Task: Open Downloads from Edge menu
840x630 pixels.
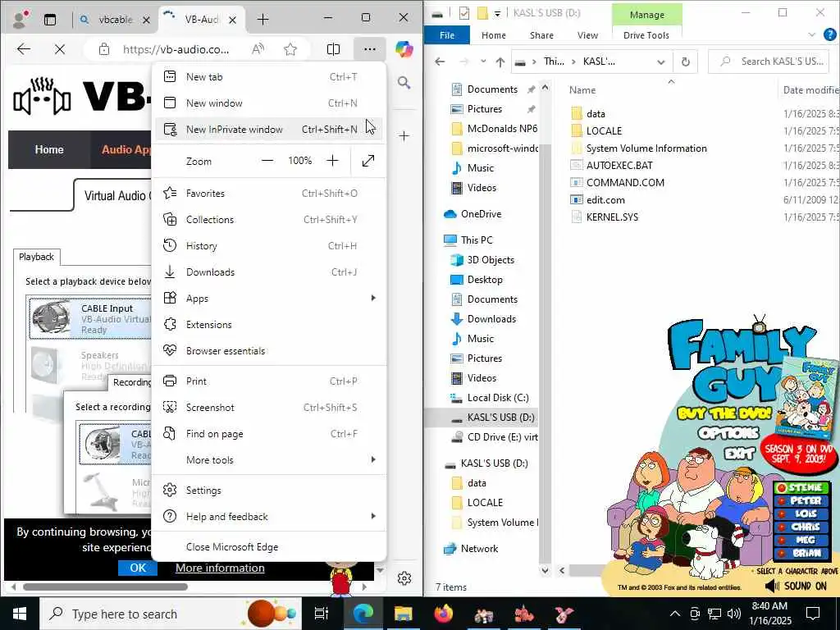Action: coord(269,272)
